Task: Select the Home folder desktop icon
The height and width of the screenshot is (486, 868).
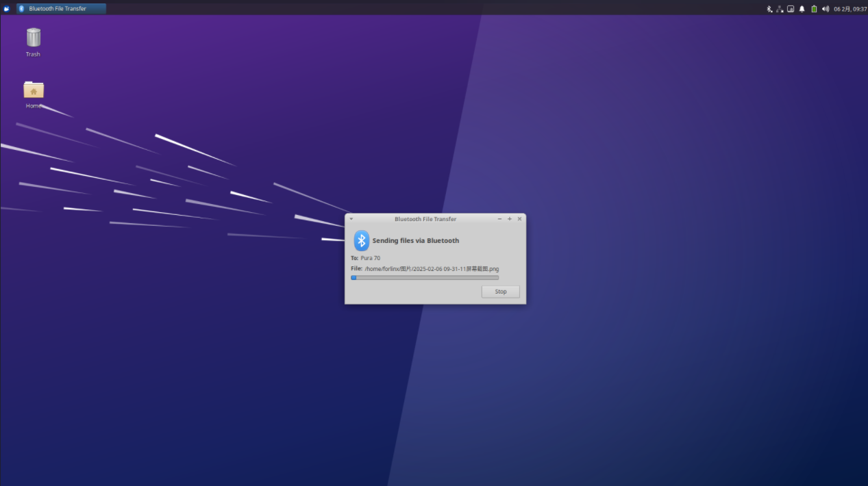Action: click(33, 94)
